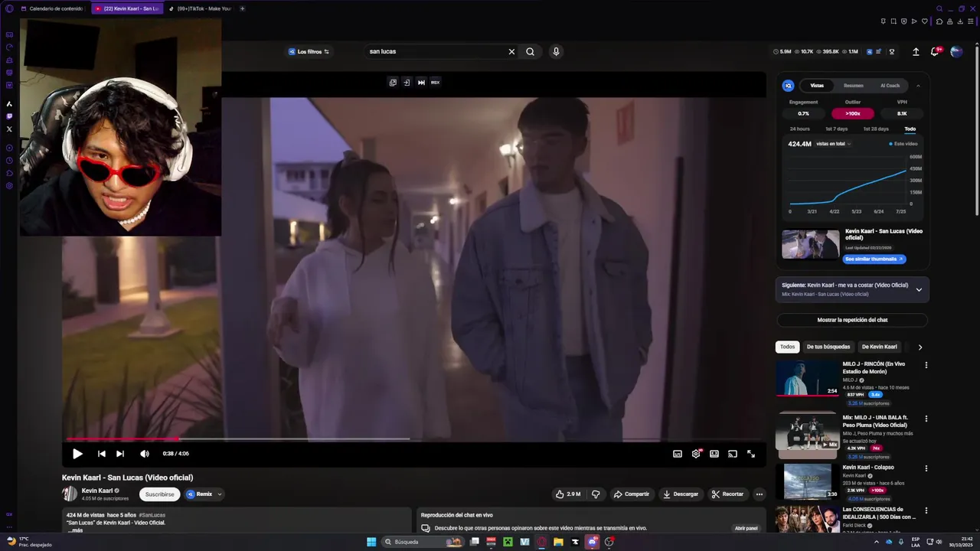Switch to the Vistas tab

817,86
